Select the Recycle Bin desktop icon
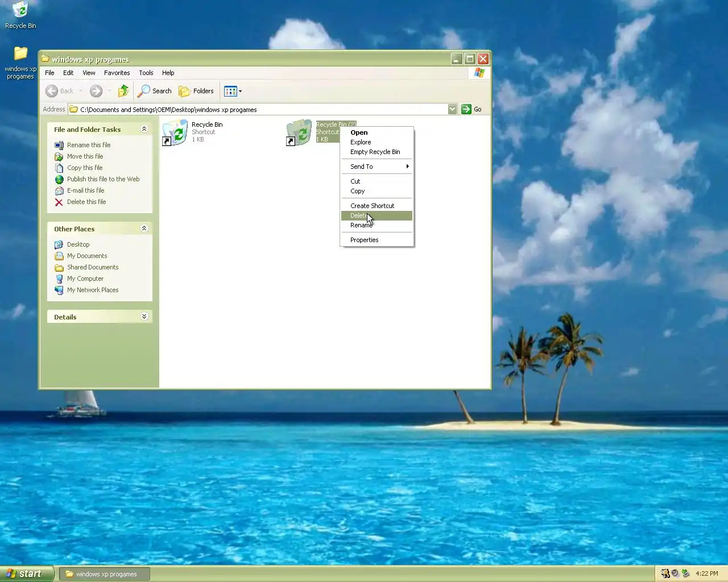The image size is (728, 582). click(20, 11)
